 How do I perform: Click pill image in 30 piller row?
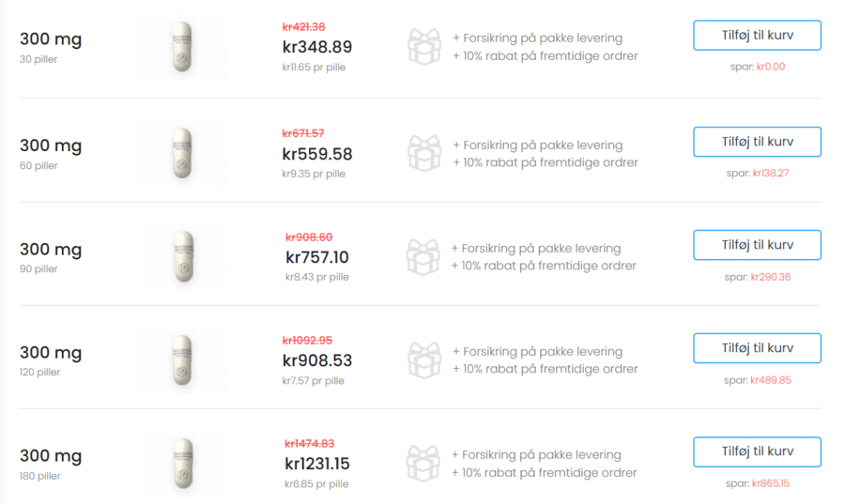182,47
